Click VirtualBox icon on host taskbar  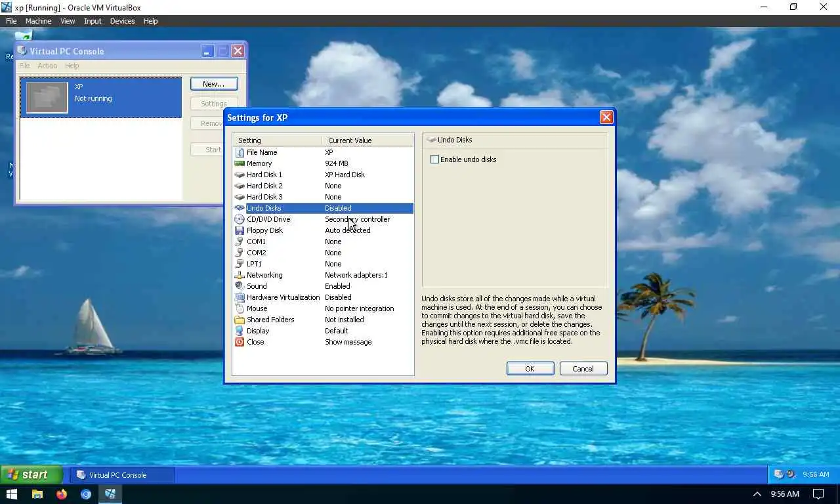110,494
